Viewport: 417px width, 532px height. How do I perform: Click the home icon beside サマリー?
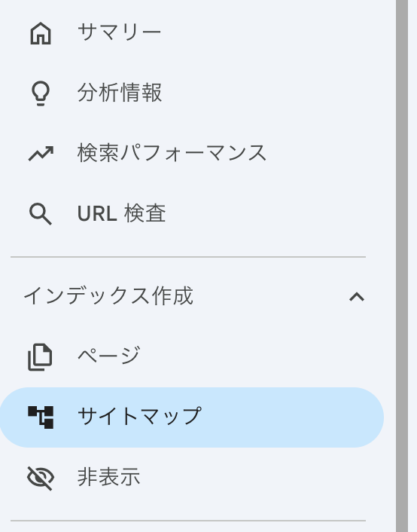[x=41, y=33]
